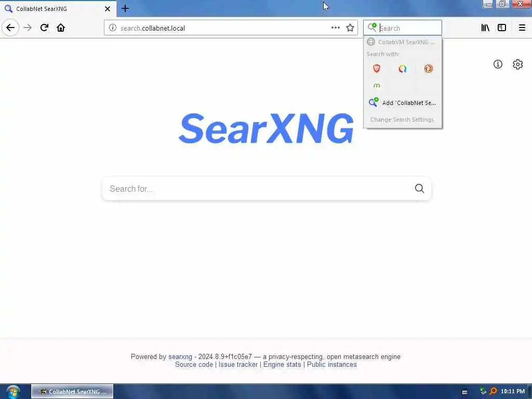Close the CollabNet SearXNG tab

tap(108, 9)
